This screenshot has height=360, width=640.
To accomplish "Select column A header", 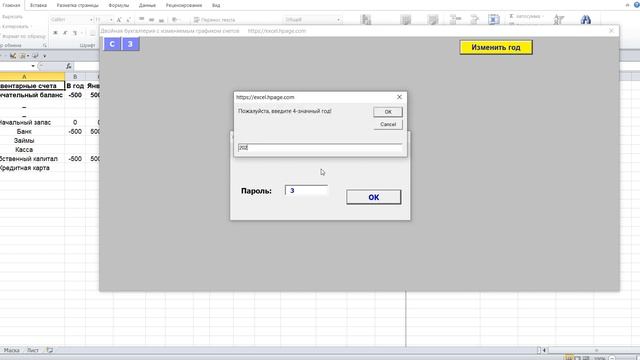I will tap(32, 76).
